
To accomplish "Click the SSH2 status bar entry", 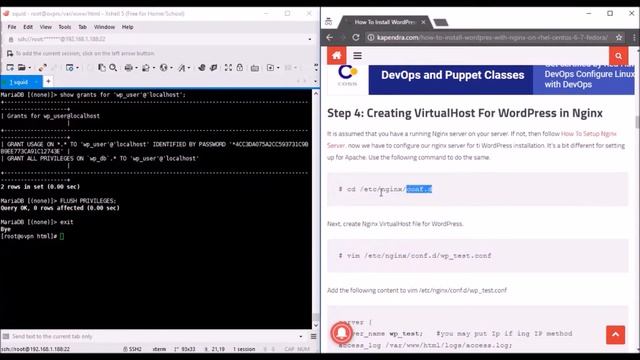I will (x=133, y=349).
